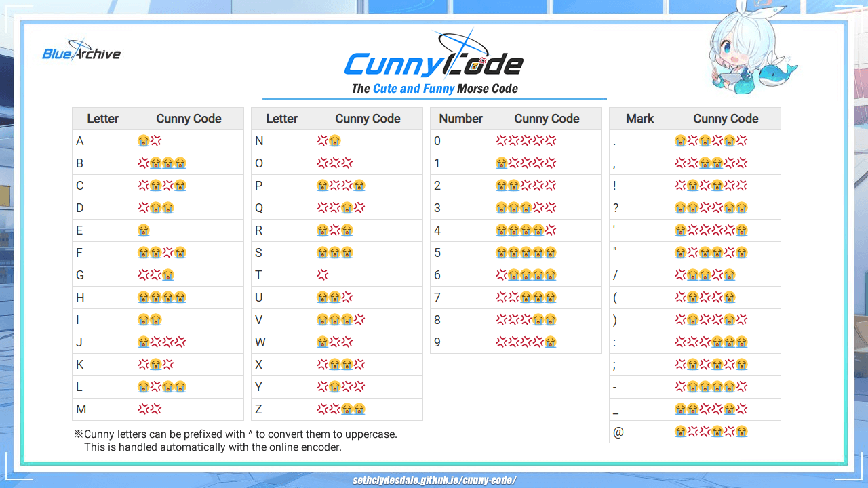Select the cell for number 9
868x488 pixels.
tap(526, 342)
